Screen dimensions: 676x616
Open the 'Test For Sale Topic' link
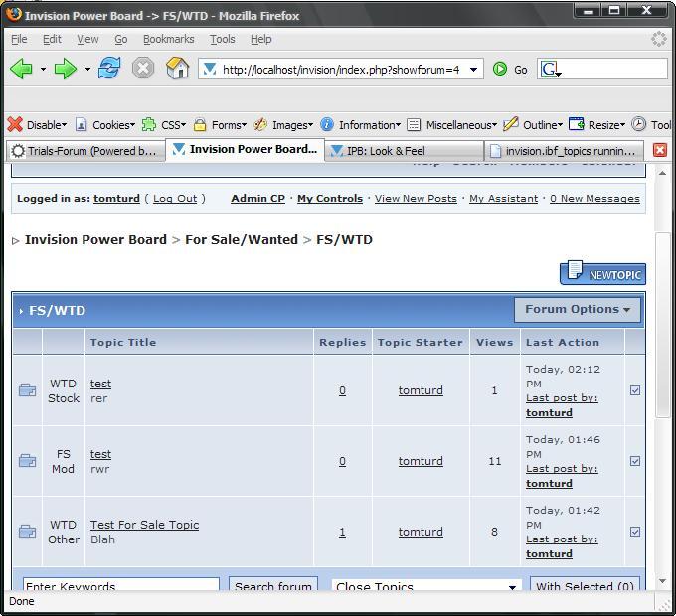144,525
